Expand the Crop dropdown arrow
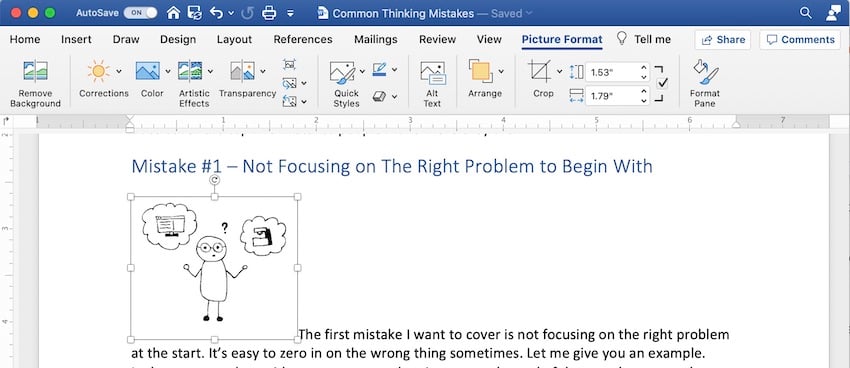This screenshot has height=368, width=850. point(559,71)
